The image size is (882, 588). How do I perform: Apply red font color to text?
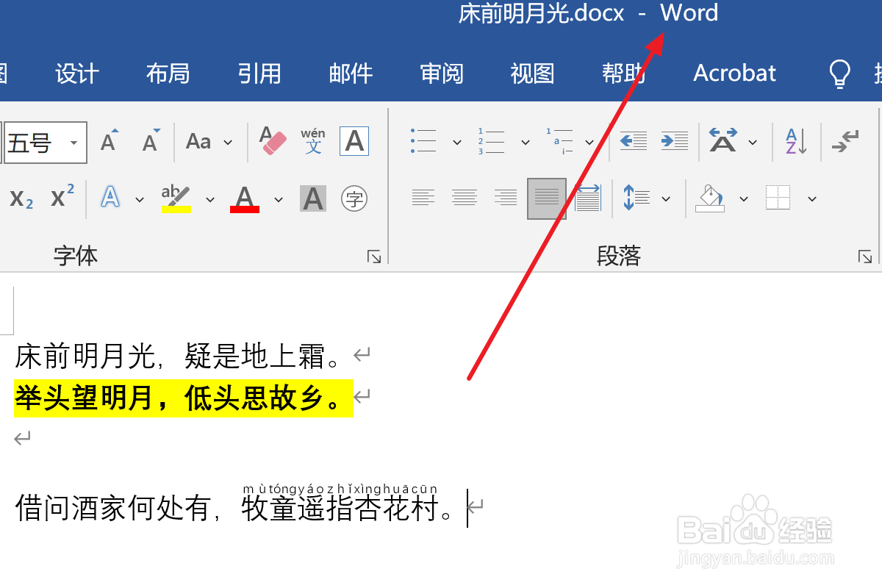(245, 198)
